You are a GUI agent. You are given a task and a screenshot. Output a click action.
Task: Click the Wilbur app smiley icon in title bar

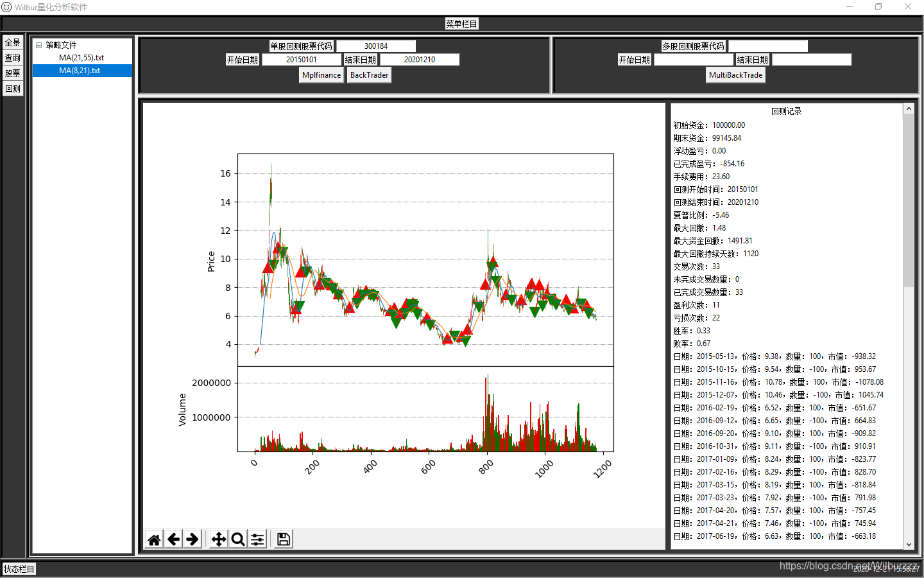pyautogui.click(x=6, y=6)
